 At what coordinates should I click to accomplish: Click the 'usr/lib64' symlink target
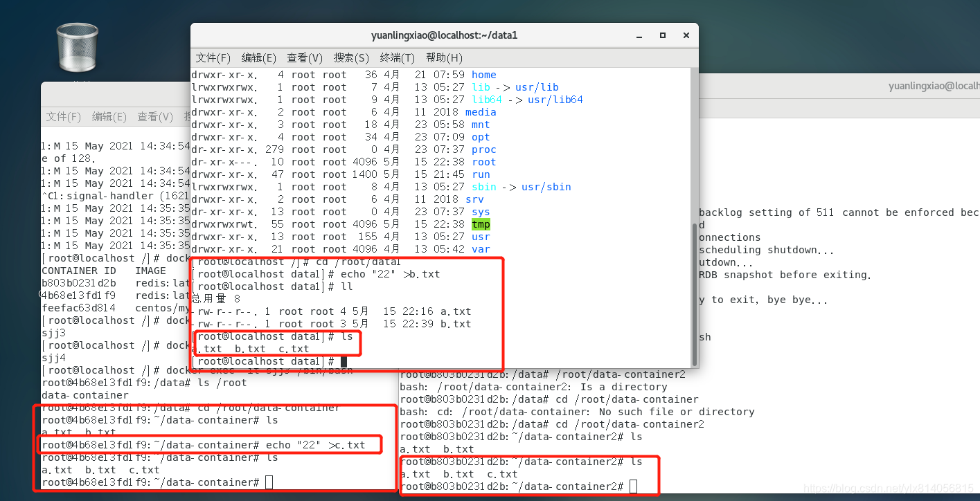point(555,100)
